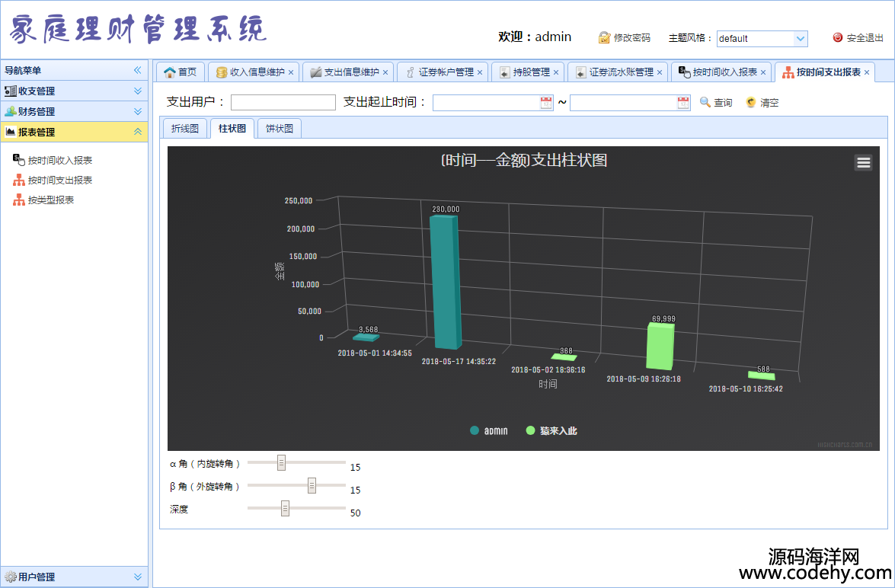Click the 清空 clear button

coord(762,103)
